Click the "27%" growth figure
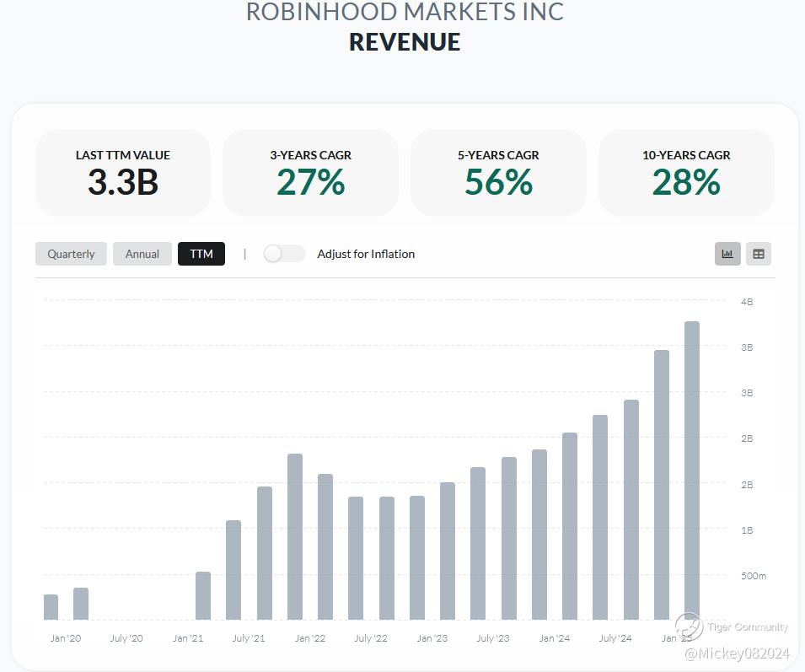805x672 pixels. [x=310, y=182]
